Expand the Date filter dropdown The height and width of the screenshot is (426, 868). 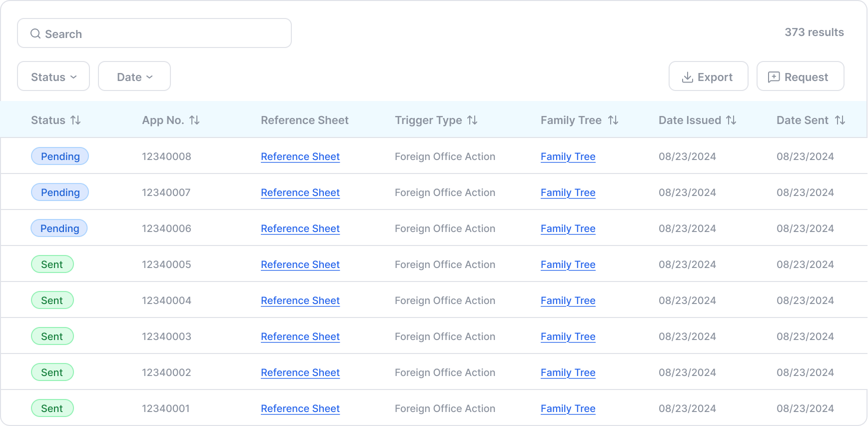tap(134, 76)
